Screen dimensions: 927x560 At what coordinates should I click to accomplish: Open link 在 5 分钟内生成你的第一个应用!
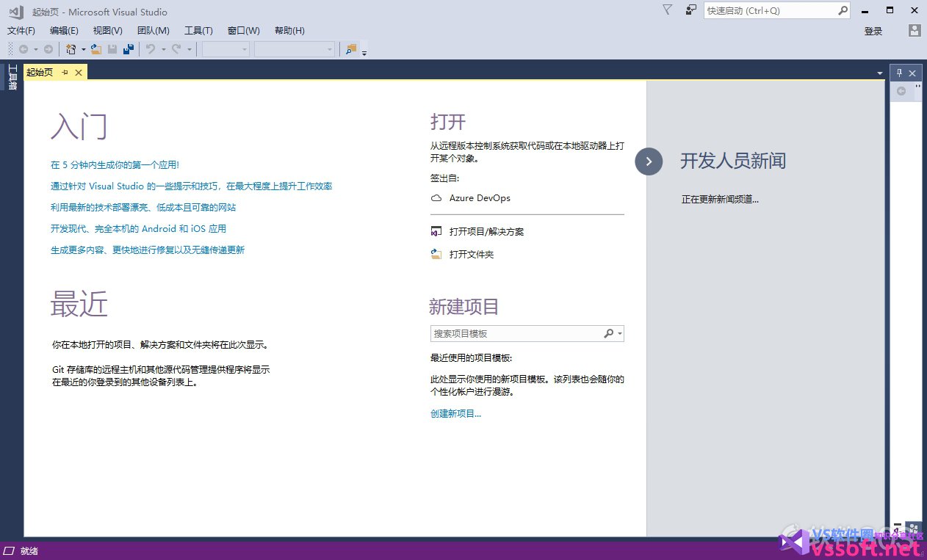[115, 165]
